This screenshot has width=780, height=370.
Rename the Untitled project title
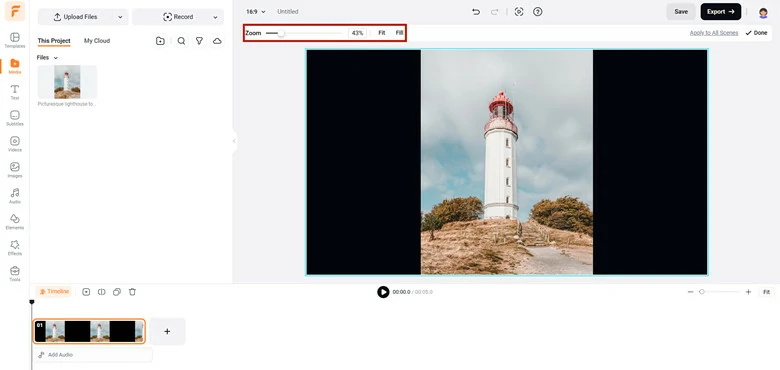pos(288,11)
